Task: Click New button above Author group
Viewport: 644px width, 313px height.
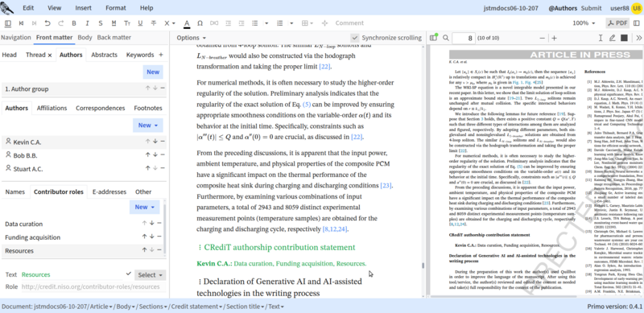Action: (153, 72)
